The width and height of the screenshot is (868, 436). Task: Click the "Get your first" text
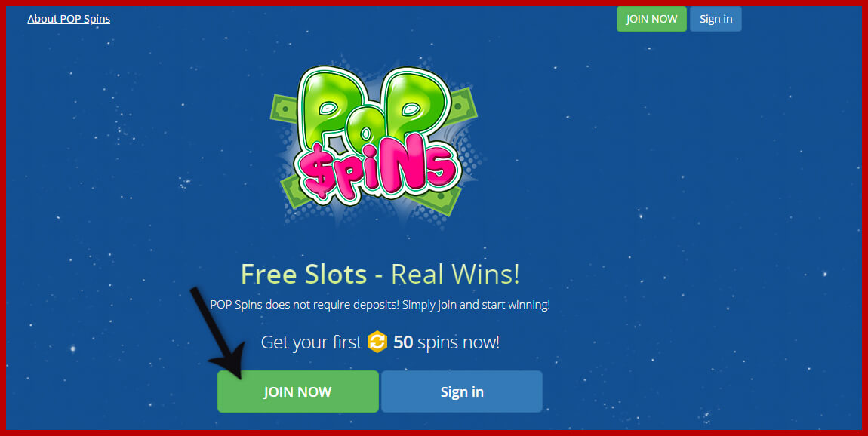311,342
